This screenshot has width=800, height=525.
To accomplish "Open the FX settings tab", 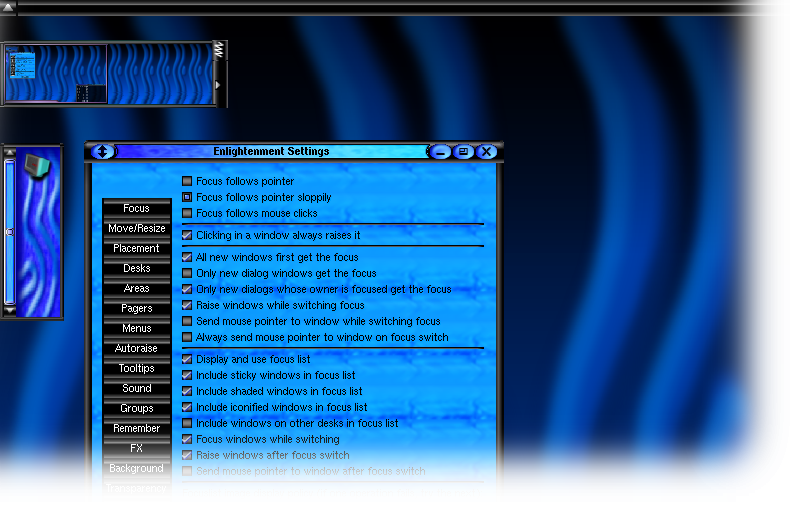I will tap(136, 448).
